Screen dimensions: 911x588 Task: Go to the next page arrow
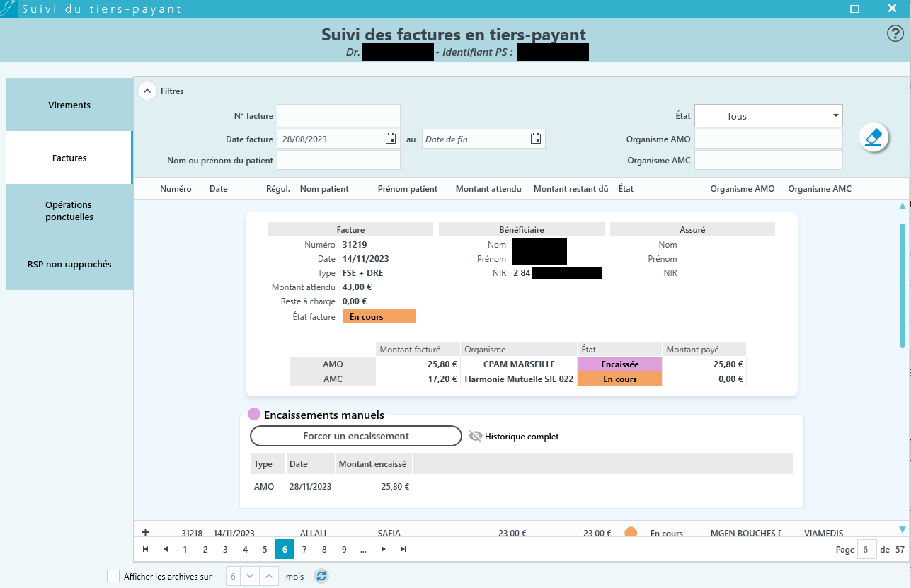point(384,549)
